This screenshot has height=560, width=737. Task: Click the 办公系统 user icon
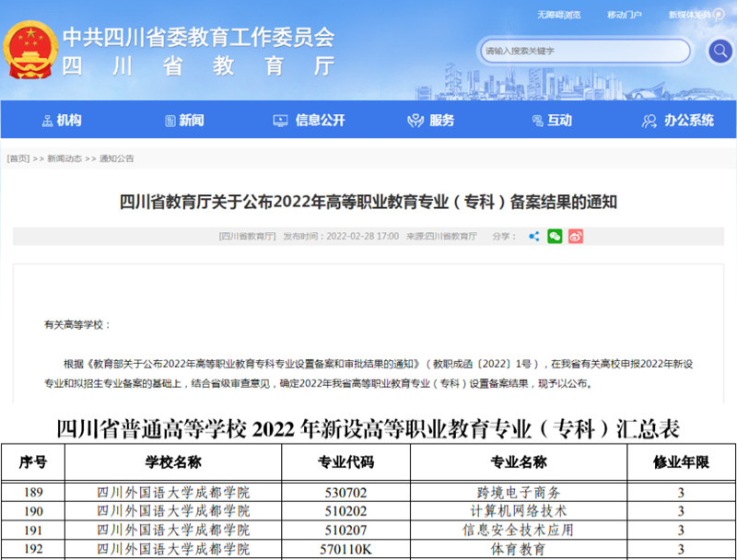tap(649, 121)
